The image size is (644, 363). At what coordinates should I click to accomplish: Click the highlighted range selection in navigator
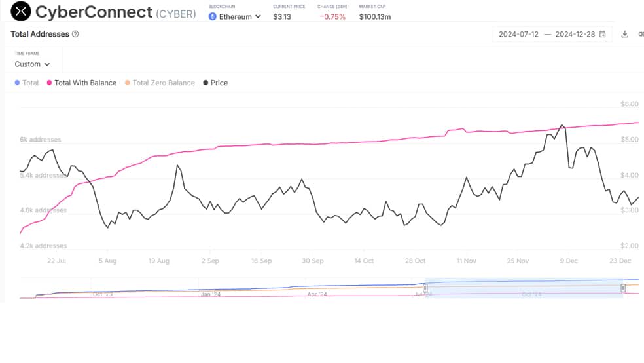(524, 288)
